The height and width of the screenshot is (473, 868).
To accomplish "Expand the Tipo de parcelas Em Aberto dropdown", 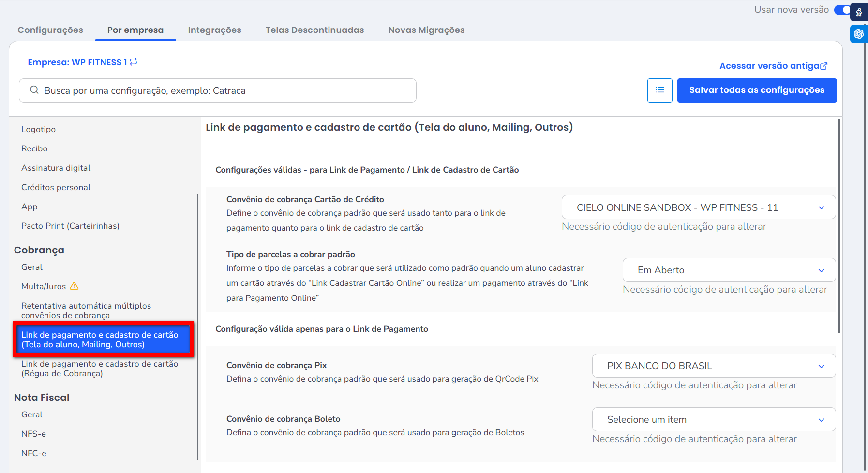I will [x=729, y=270].
